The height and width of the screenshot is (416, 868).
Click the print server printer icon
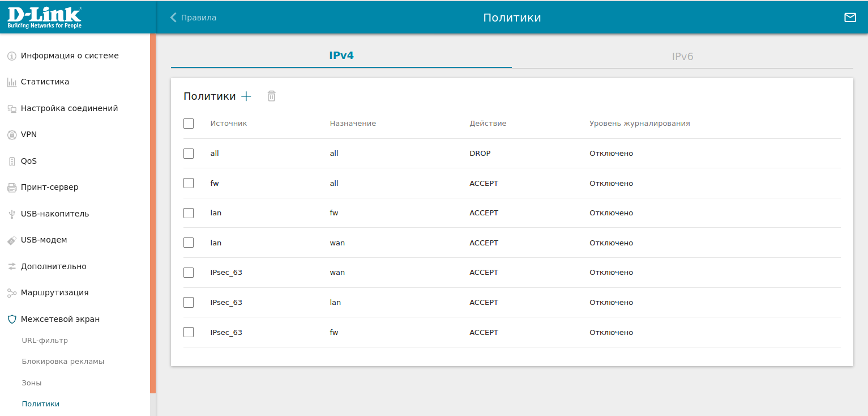tap(11, 188)
